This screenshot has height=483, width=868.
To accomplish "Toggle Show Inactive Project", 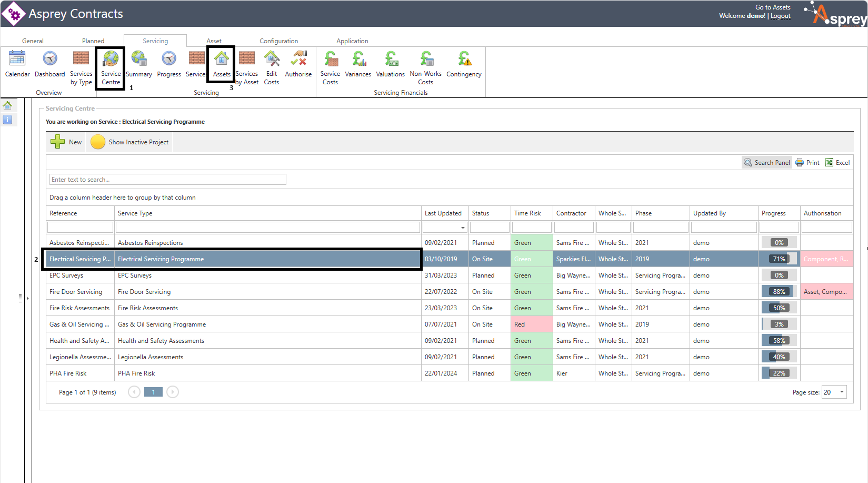I will 130,142.
